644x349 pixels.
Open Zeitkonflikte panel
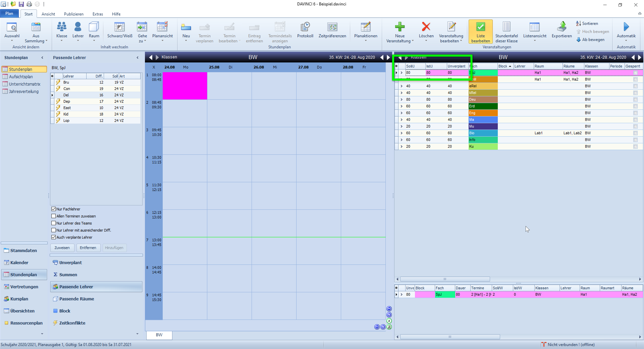pyautogui.click(x=72, y=323)
